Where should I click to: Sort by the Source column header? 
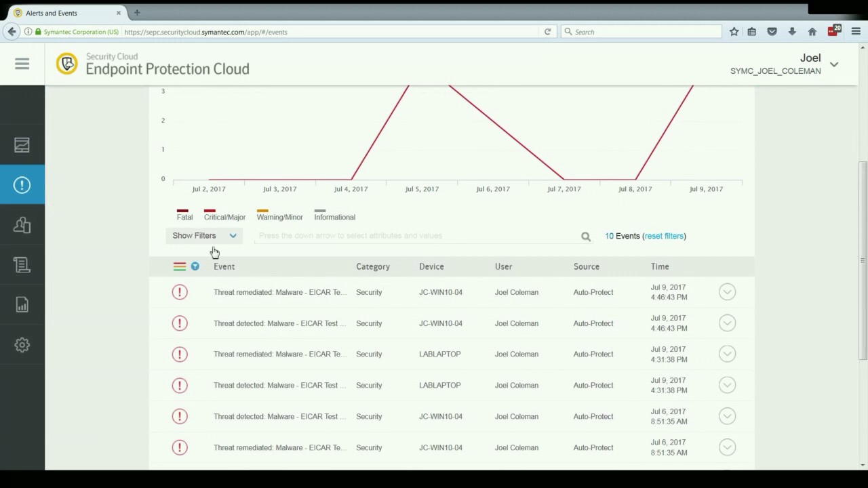[x=587, y=266]
